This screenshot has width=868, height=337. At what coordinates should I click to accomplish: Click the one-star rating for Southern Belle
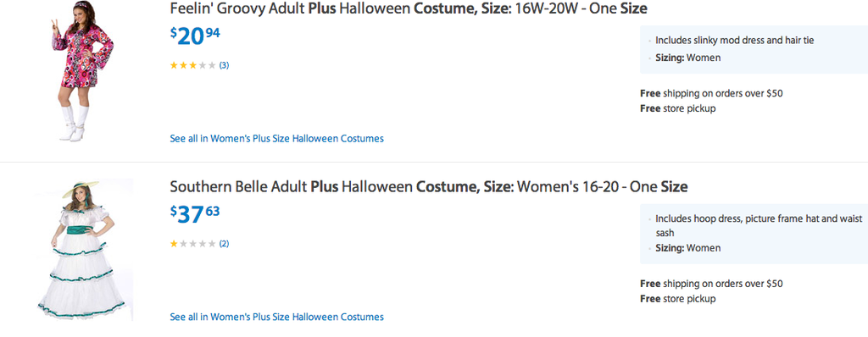coord(192,244)
